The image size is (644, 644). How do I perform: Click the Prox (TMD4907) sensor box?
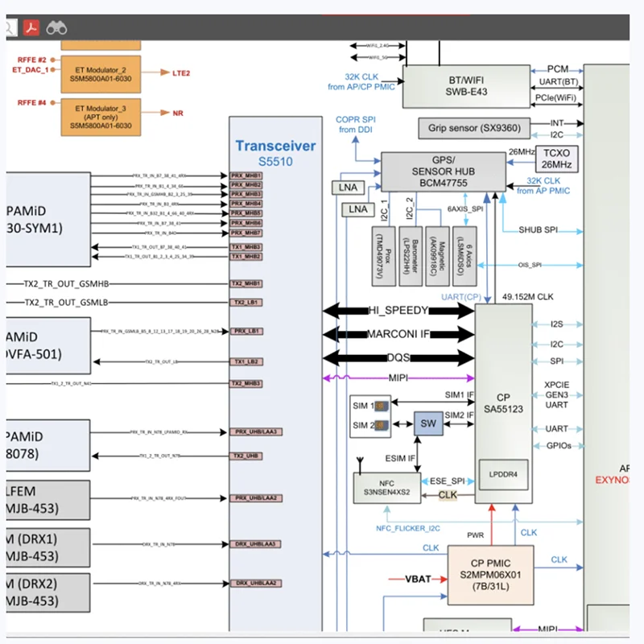384,256
